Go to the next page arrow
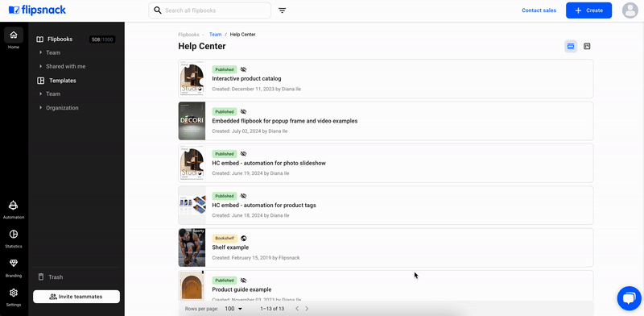 (x=307, y=309)
